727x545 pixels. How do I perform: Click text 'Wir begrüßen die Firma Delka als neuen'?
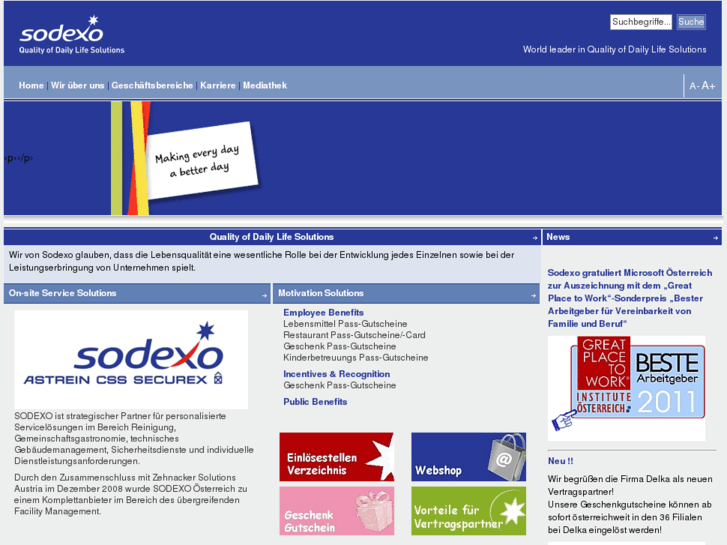click(x=630, y=479)
